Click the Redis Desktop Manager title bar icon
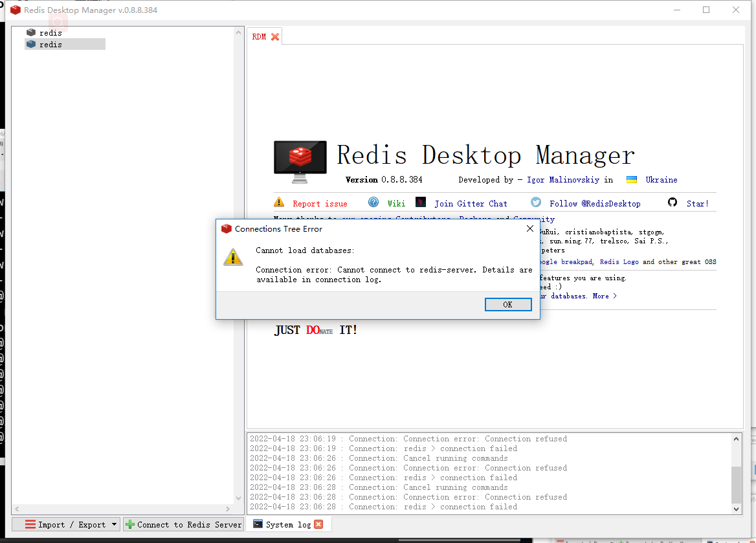This screenshot has height=543, width=756. (x=16, y=10)
